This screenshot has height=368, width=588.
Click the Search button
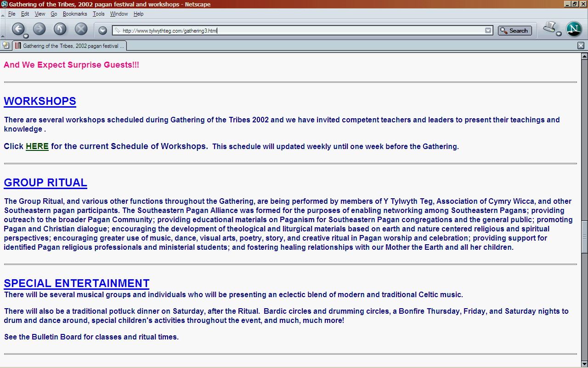pyautogui.click(x=514, y=31)
